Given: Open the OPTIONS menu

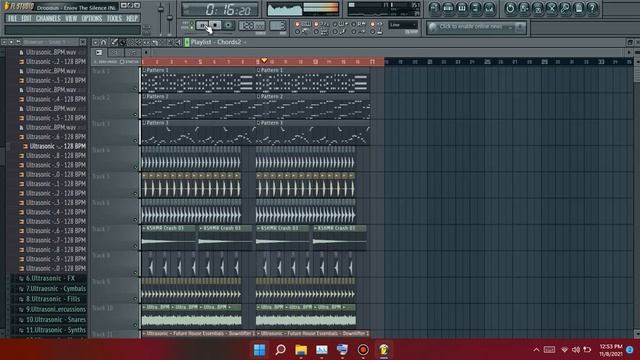Looking at the screenshot, I should click(92, 18).
